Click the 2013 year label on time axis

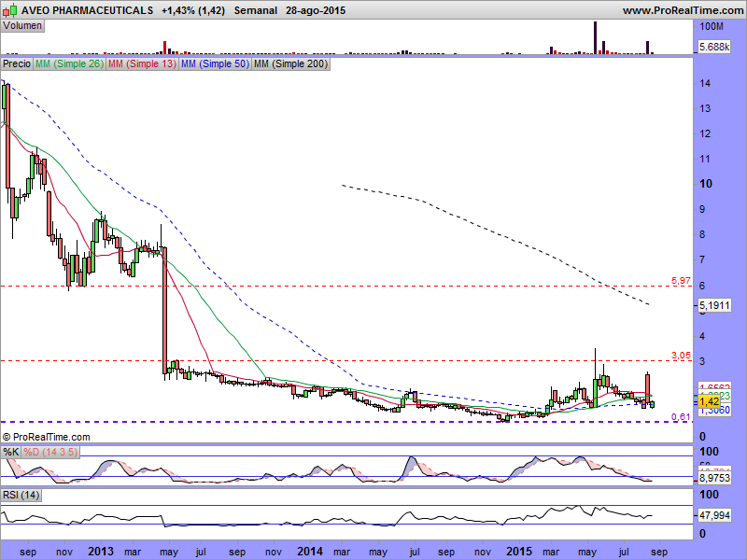tap(101, 552)
